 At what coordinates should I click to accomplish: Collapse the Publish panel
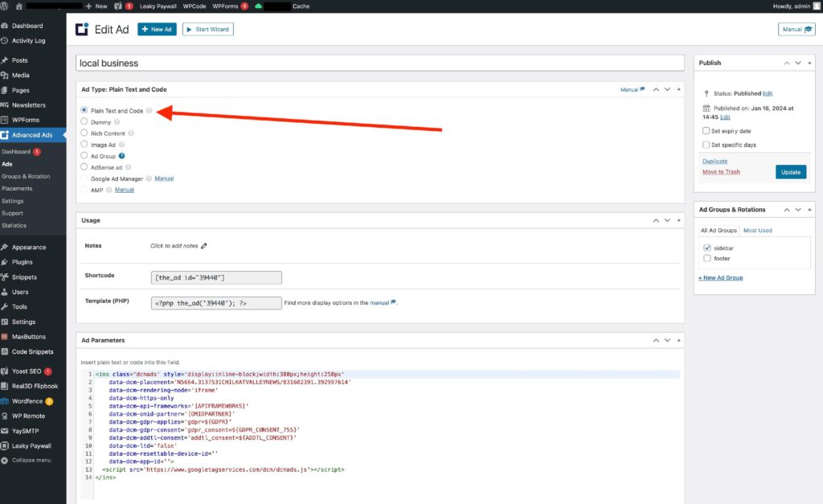click(810, 63)
